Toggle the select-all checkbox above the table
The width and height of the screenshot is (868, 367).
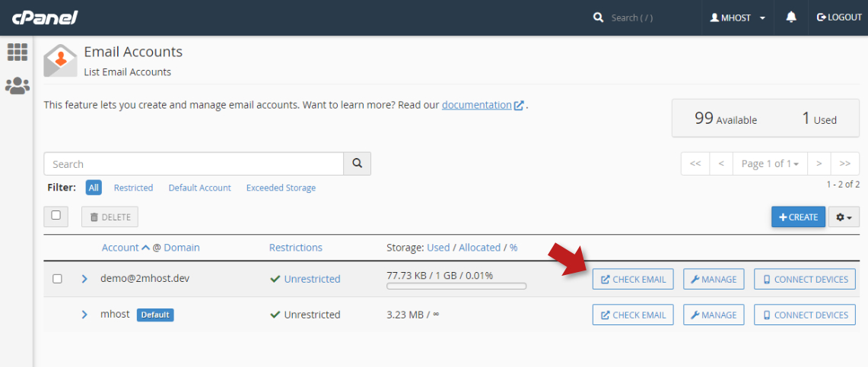[x=56, y=216]
